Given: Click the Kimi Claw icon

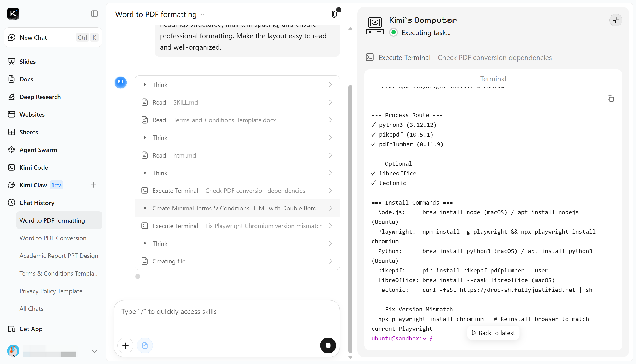Looking at the screenshot, I should 11,185.
